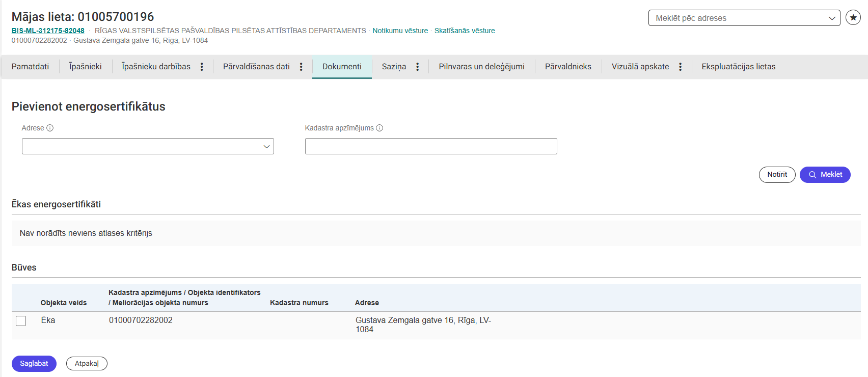This screenshot has width=868, height=377.
Task: Open the Īpašnieku darbības three-dot menu
Action: coord(202,67)
